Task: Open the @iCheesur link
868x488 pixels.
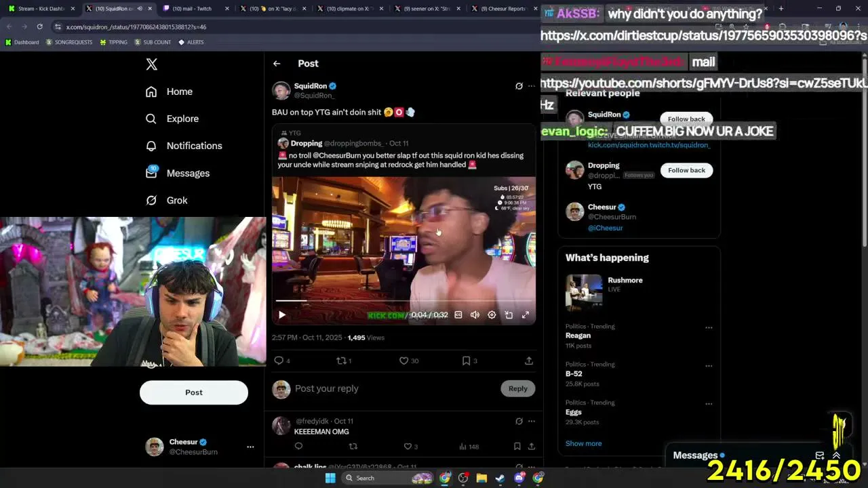Action: coord(605,228)
